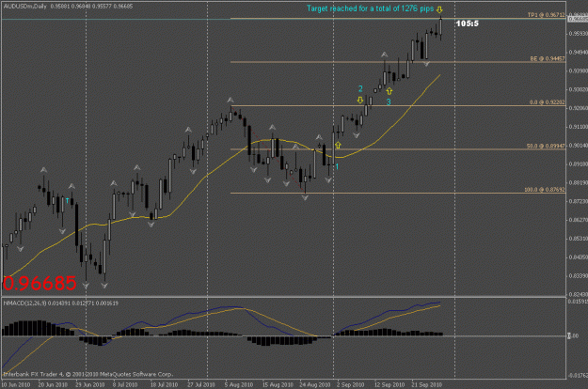
Task: Click the 0.84350 price axis label
Action: (578, 257)
